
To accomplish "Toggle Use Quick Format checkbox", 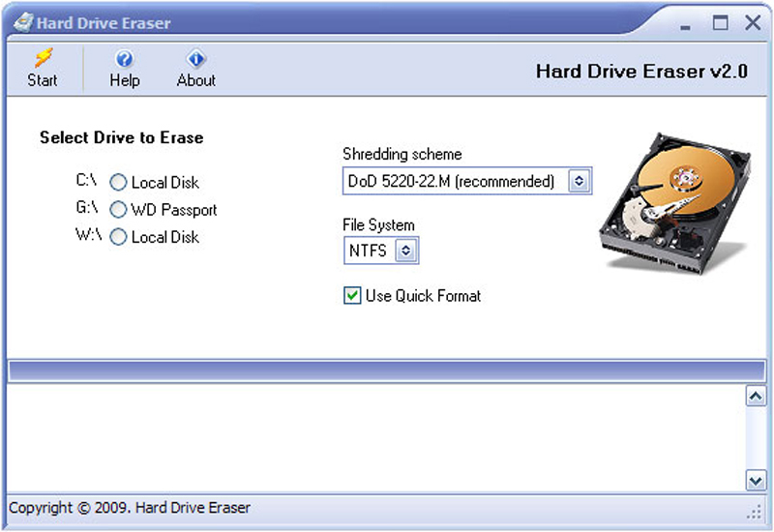I will click(x=352, y=296).
